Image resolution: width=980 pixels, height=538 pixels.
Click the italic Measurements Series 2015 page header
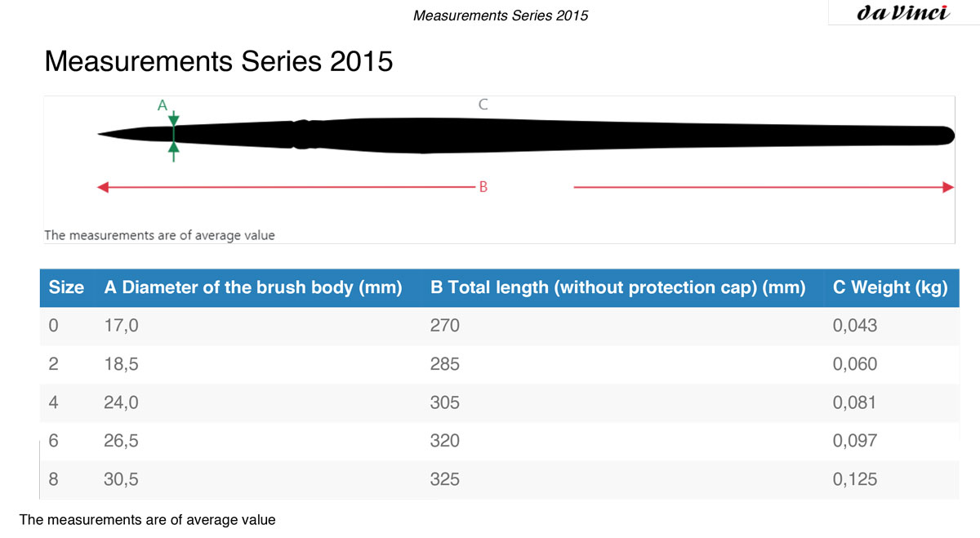point(501,16)
